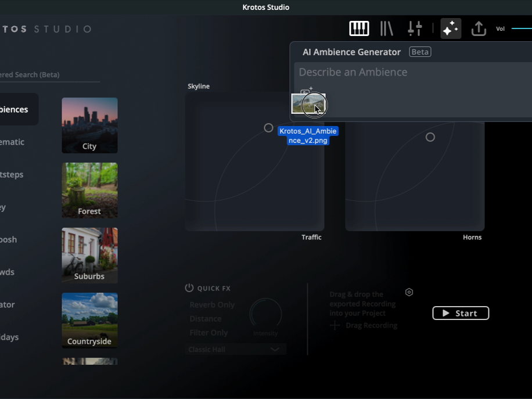Open the keyboard view icon
532x399 pixels.
point(359,28)
